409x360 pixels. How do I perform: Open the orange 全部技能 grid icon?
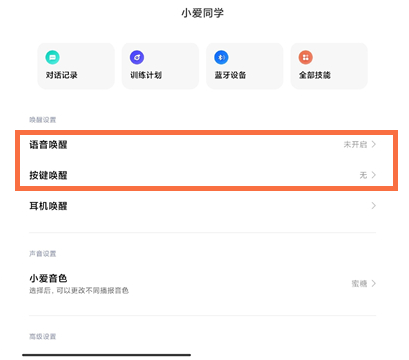tap(306, 57)
